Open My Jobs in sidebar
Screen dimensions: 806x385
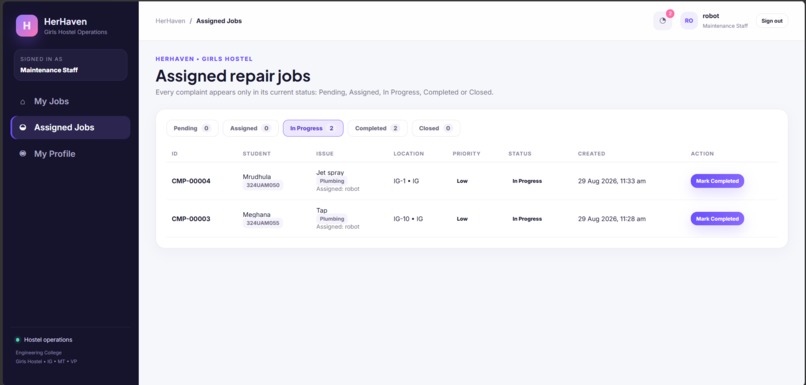(x=70, y=102)
